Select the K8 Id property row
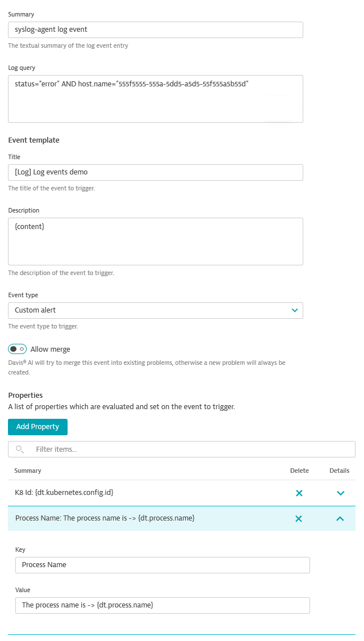 tap(142, 493)
